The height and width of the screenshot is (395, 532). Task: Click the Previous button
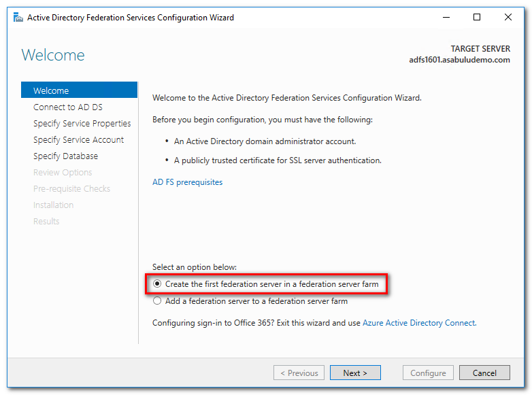[x=299, y=373]
